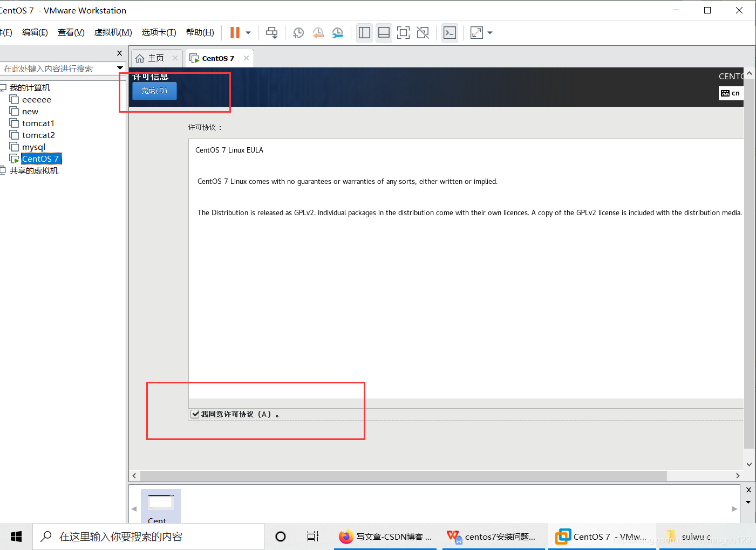This screenshot has width=756, height=550.
Task: Close the CentOS 7 tab
Action: coord(246,58)
